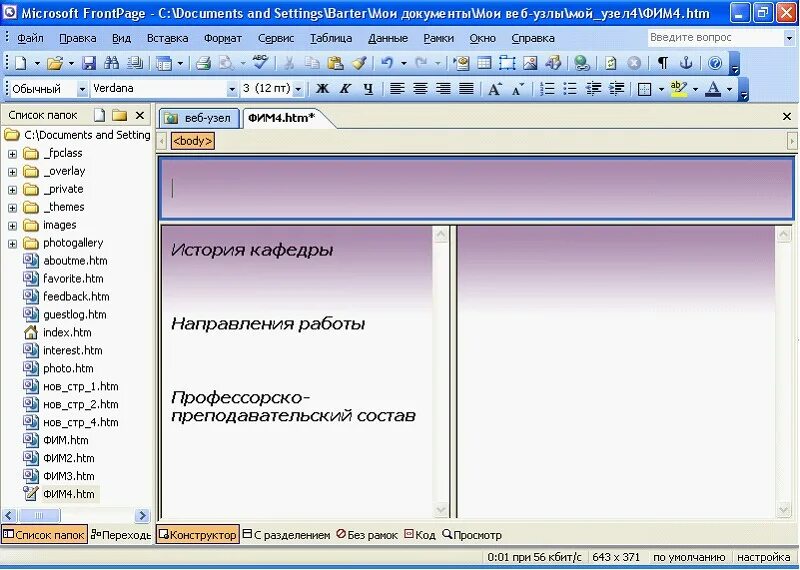Open the Вставка menu
This screenshot has width=800, height=570.
coord(167,38)
